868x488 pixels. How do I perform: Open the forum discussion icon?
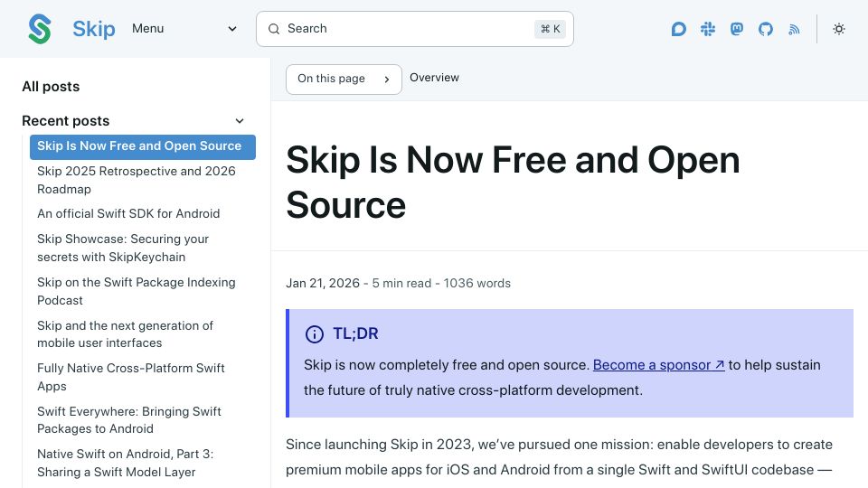point(679,29)
